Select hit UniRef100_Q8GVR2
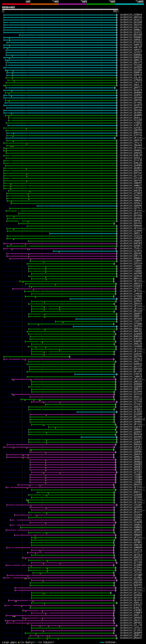The width and height of the screenshot is (146, 644). pos(131,254)
